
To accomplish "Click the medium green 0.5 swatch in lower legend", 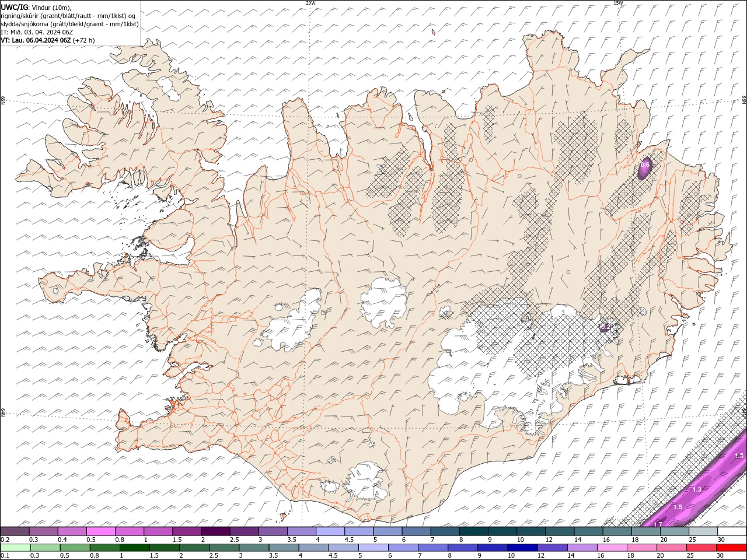I will [75, 547].
